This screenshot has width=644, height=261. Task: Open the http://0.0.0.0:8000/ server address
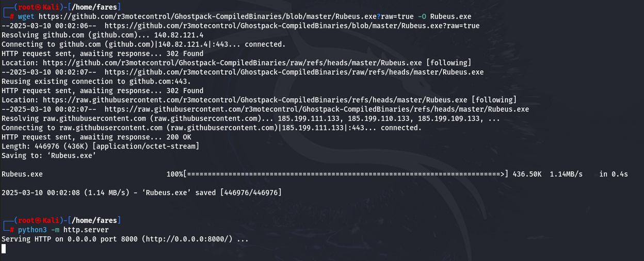click(189, 239)
